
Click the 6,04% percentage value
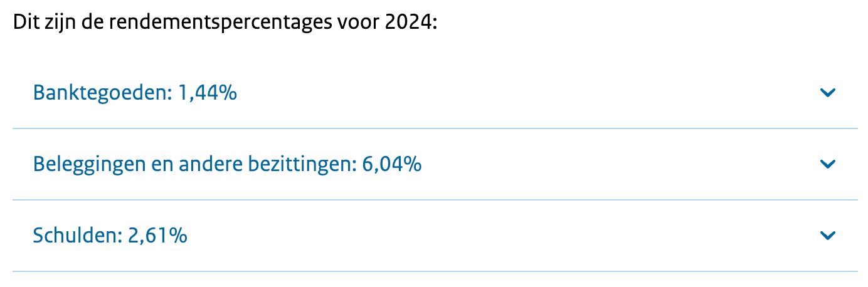(392, 165)
